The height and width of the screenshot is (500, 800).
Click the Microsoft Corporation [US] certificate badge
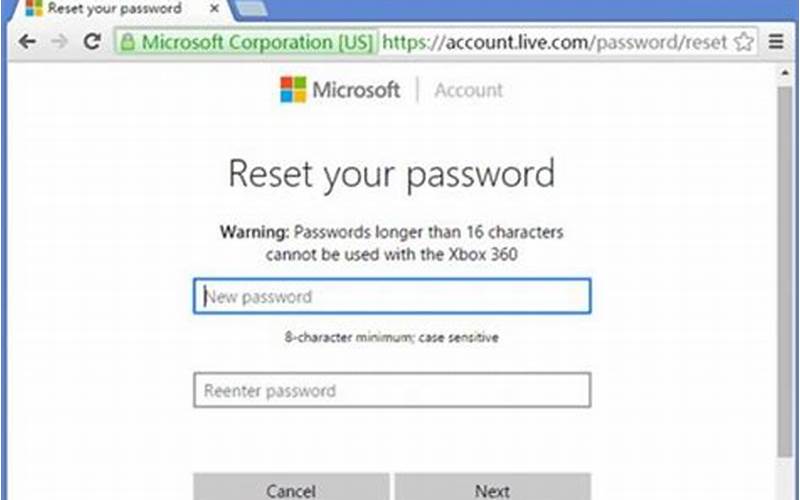[247, 42]
